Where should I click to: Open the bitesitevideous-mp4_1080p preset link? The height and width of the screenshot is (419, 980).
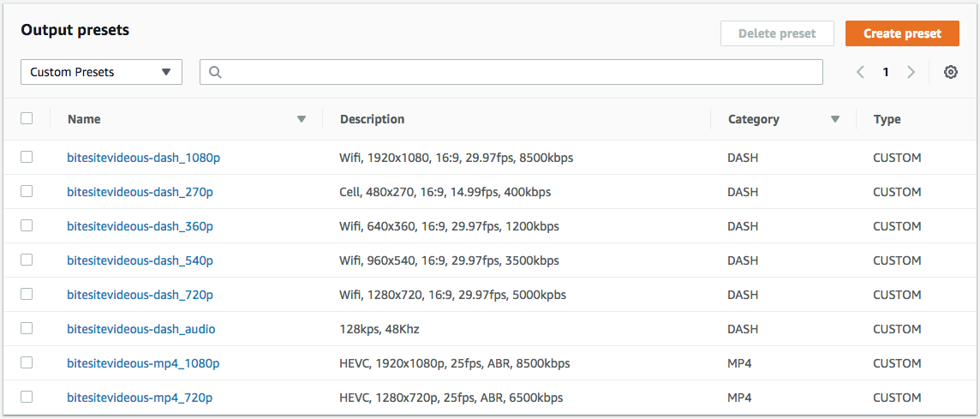click(143, 362)
